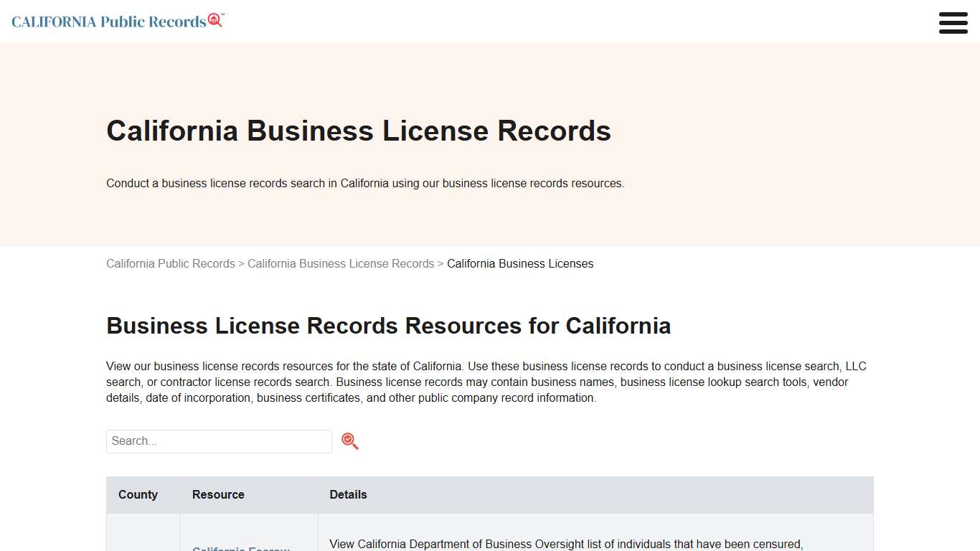Select the California Business License Records breadcrumb
Viewport: 980px width, 551px height.
coord(340,263)
